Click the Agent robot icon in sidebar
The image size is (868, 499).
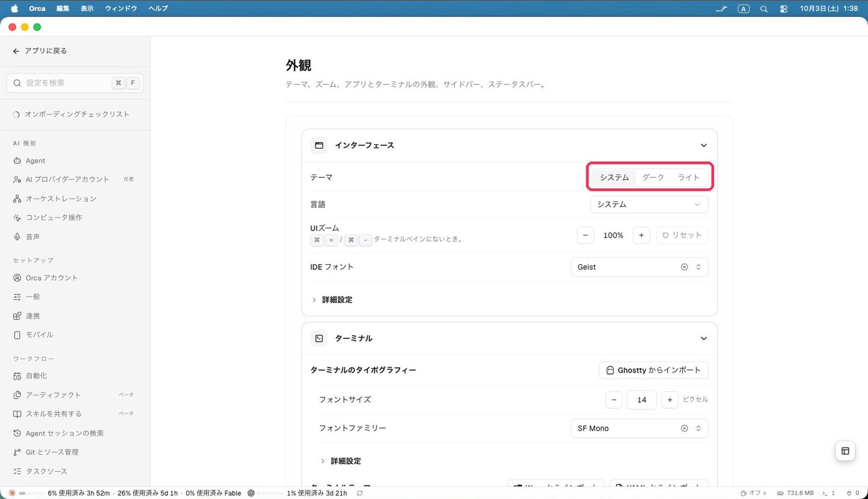[x=17, y=161]
